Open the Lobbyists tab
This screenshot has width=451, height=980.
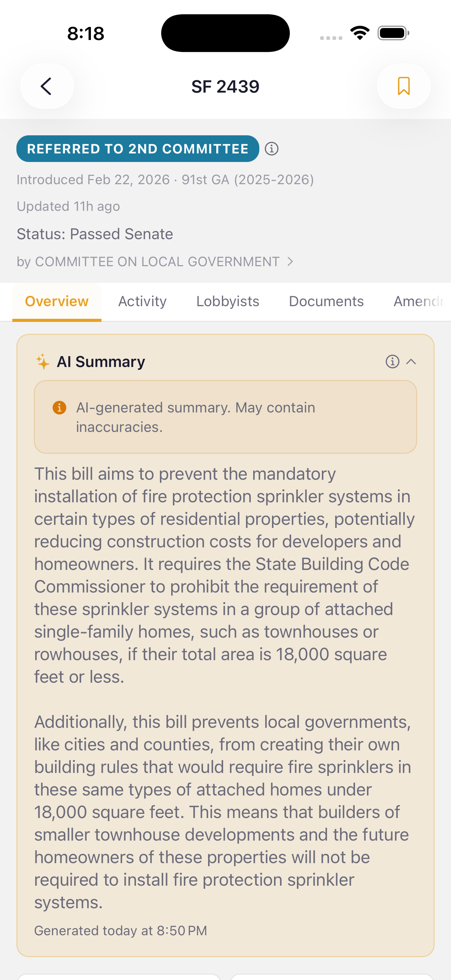pos(228,301)
